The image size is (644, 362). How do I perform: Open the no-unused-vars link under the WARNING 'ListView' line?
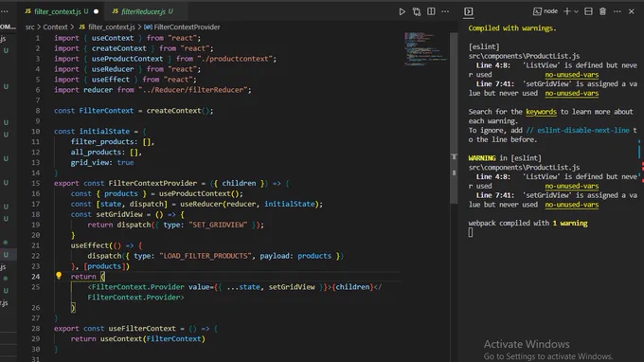[572, 186]
